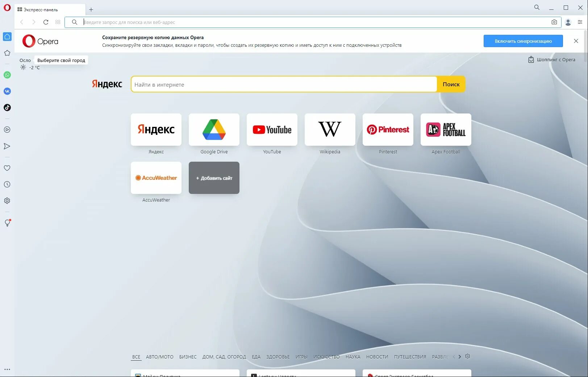
Task: Open a new tab with plus button
Action: coord(91,10)
